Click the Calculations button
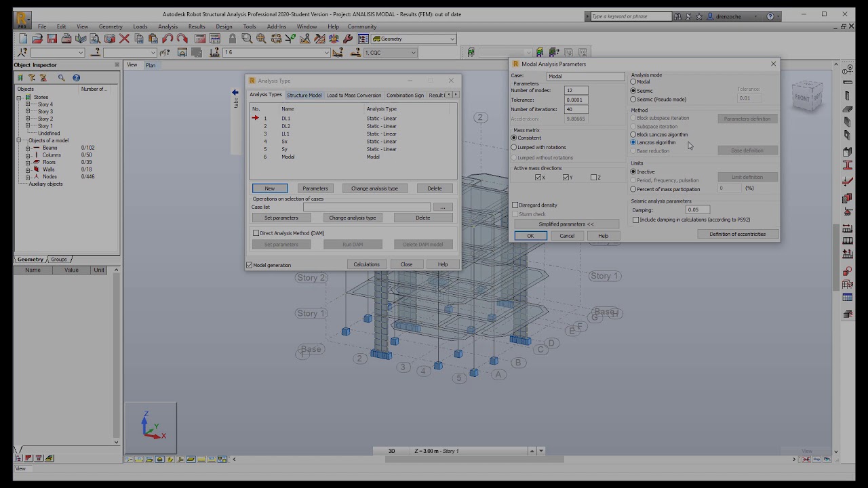 point(366,264)
